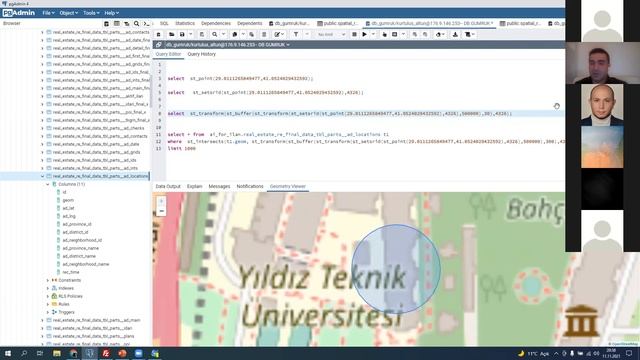Click the Copy rows icon
Screen dimensions: 640x360
(x=234, y=35)
